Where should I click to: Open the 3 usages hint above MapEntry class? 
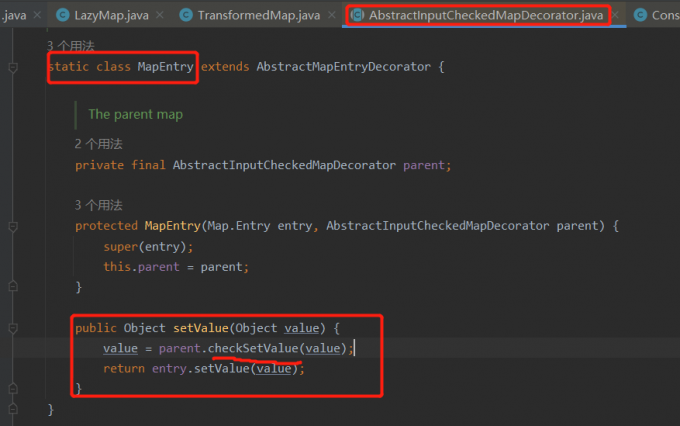coord(71,46)
